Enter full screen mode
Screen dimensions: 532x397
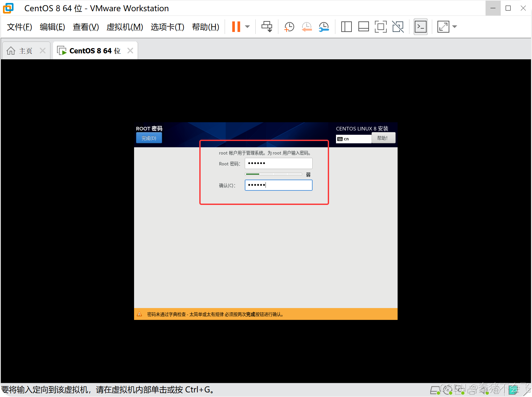pos(380,27)
